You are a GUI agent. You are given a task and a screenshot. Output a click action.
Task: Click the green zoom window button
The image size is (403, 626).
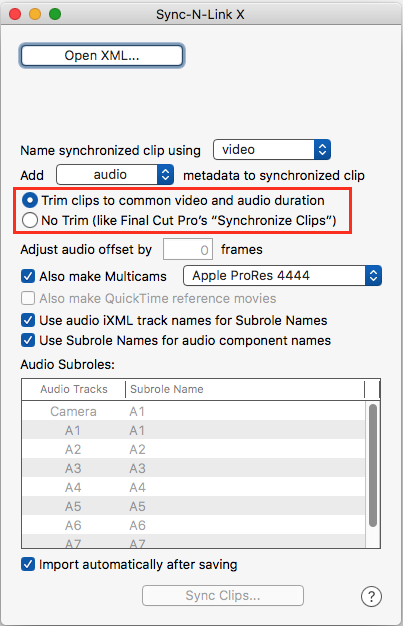[x=55, y=14]
